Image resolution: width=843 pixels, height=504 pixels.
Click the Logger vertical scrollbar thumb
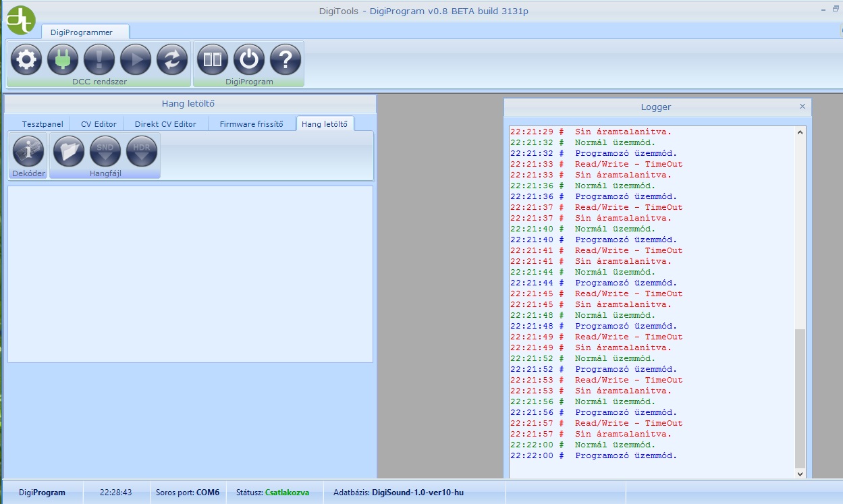click(800, 398)
